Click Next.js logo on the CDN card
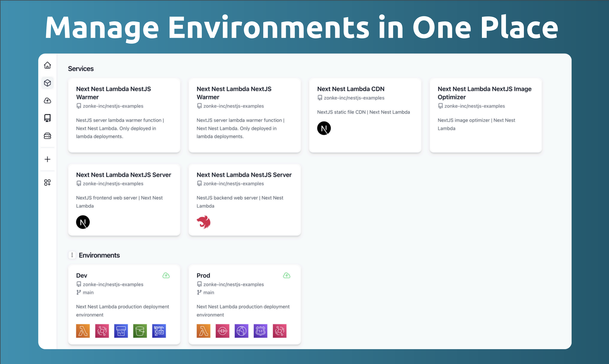Screen dimensions: 609x364 pos(324,128)
